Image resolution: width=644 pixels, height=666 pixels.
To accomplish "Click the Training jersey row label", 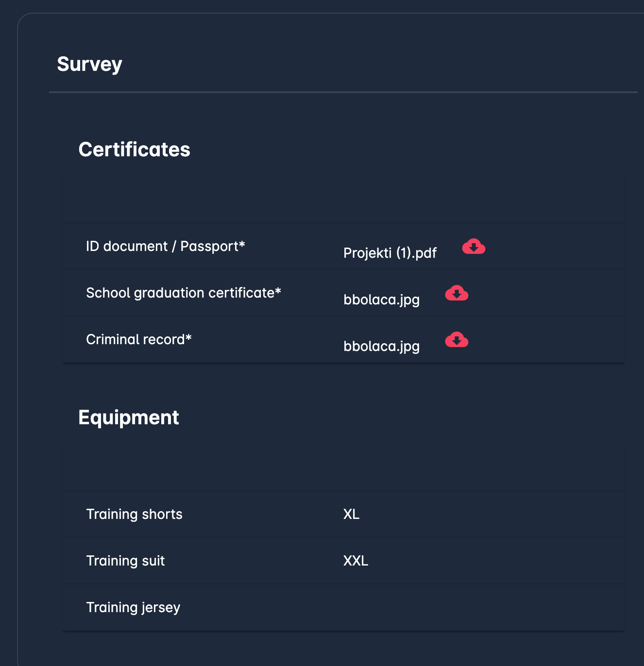I will tap(133, 607).
